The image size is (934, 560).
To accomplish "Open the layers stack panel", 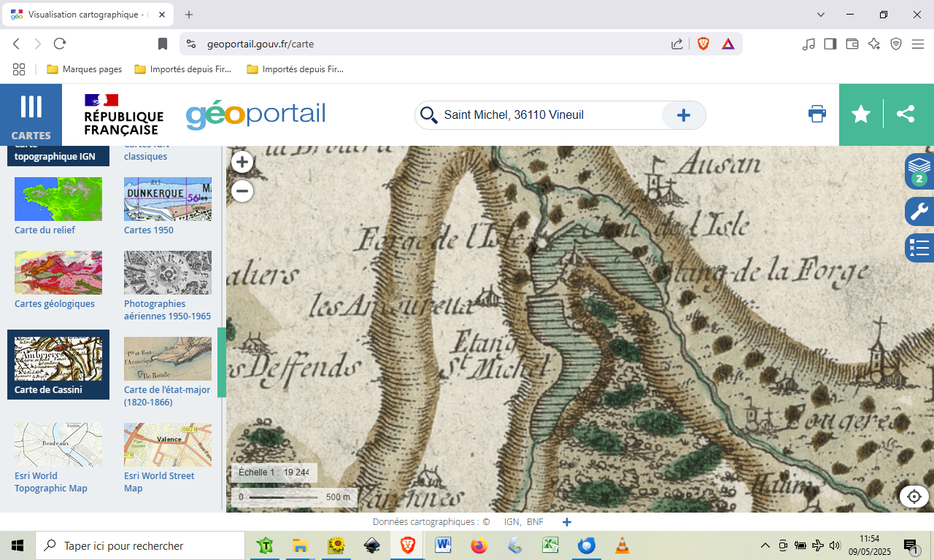I will [919, 171].
